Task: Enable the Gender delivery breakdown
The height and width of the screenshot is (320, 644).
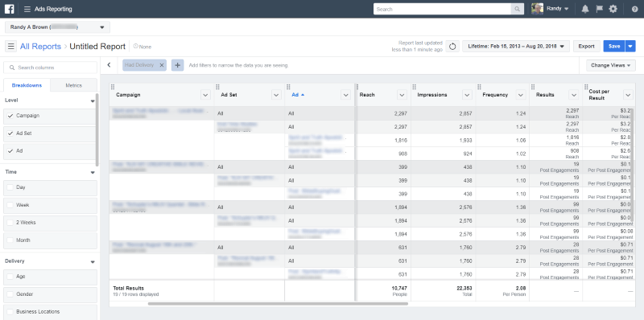Action: pyautogui.click(x=10, y=294)
